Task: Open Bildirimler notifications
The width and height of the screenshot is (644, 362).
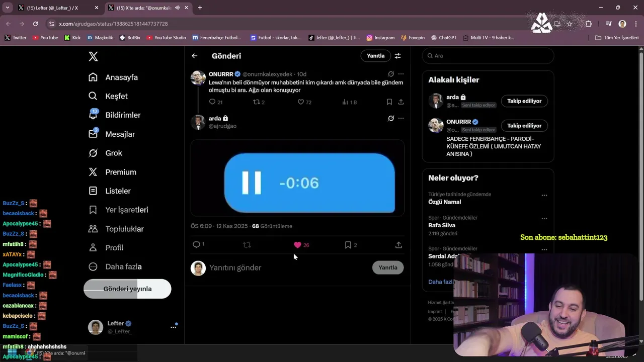Action: coord(115,115)
